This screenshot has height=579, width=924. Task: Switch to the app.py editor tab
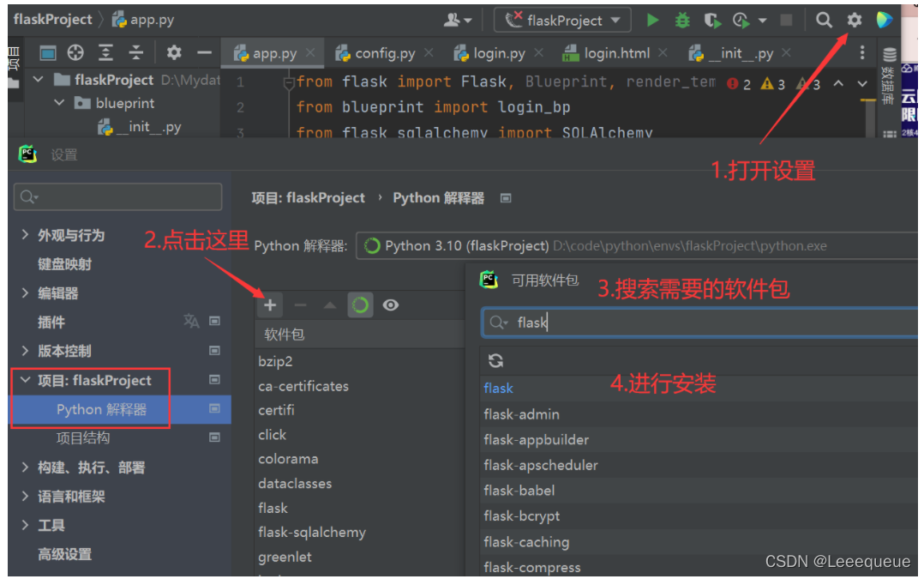pos(274,54)
